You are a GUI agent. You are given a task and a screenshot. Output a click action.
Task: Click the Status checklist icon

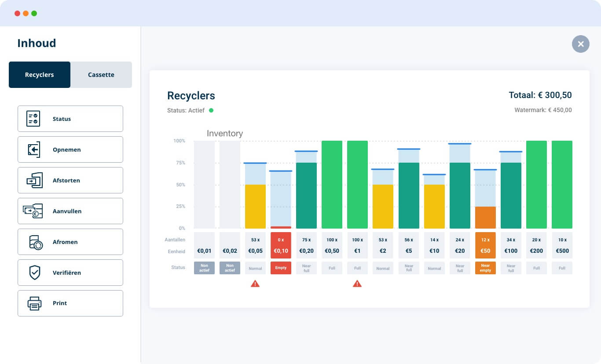tap(33, 119)
